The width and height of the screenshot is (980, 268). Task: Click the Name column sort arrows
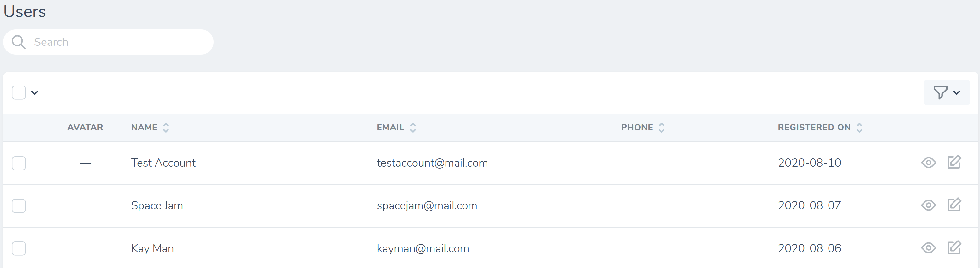(166, 127)
